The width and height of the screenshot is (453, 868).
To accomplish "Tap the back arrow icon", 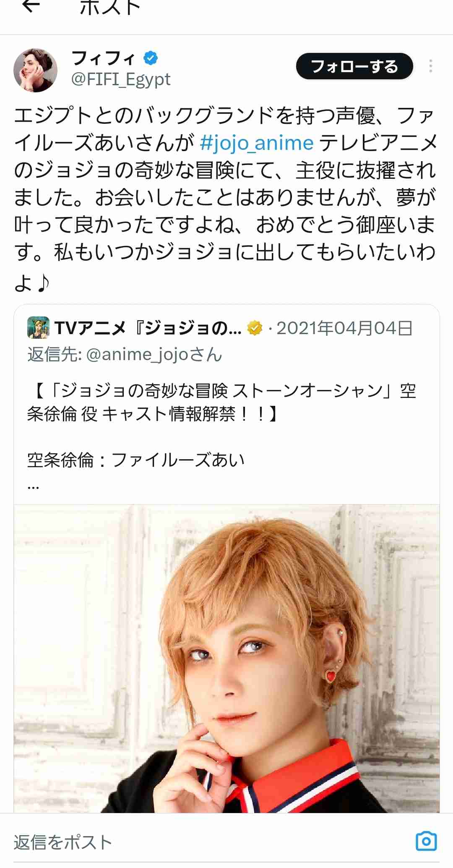I will [31, 5].
